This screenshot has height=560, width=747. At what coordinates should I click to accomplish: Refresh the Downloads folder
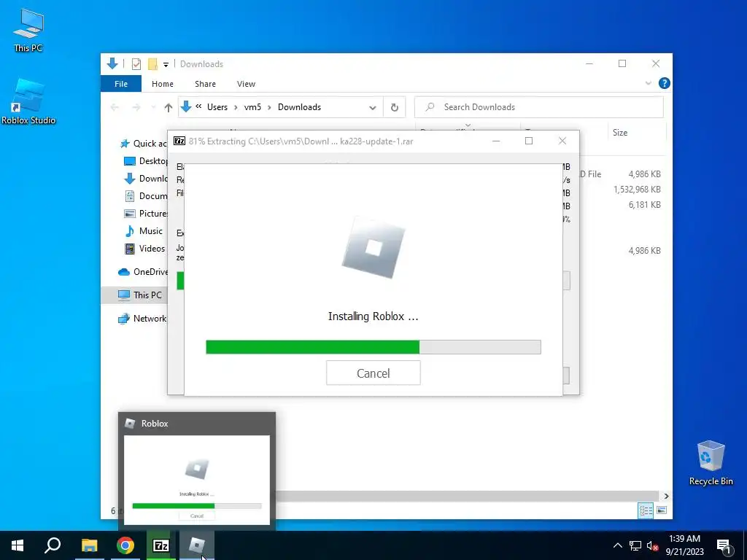[x=395, y=108]
